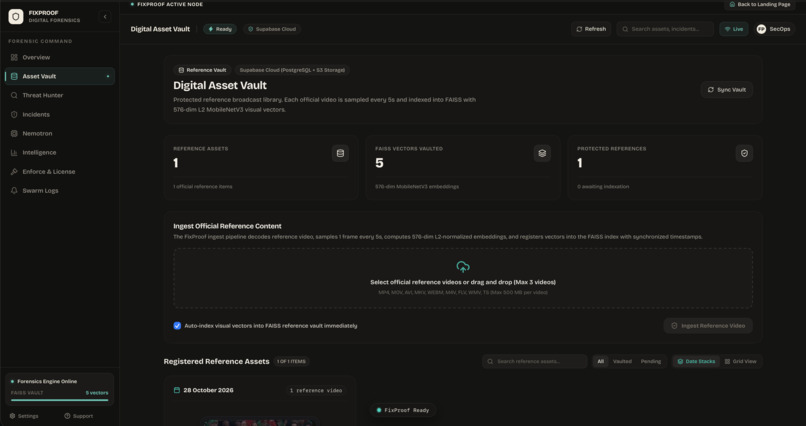Open Threat Hunter page

[60, 95]
